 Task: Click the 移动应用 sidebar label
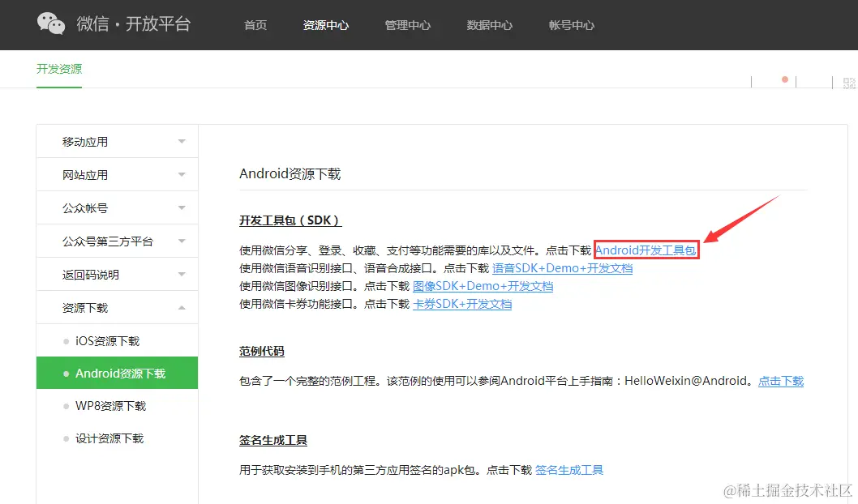click(85, 142)
